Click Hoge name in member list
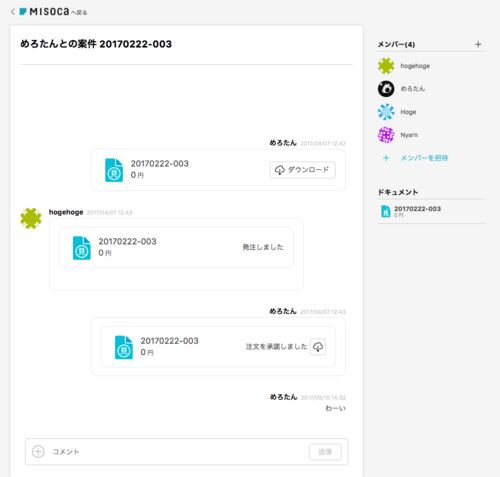Image resolution: width=500 pixels, height=477 pixels. 408,112
